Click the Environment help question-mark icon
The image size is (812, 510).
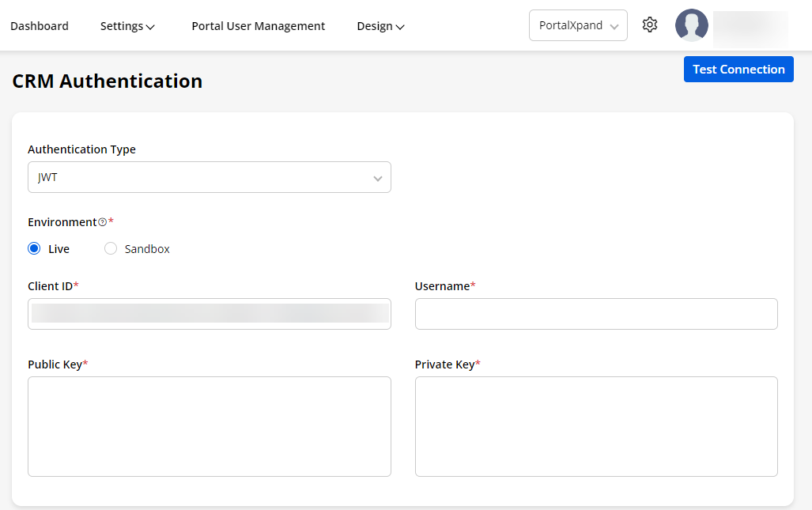102,222
